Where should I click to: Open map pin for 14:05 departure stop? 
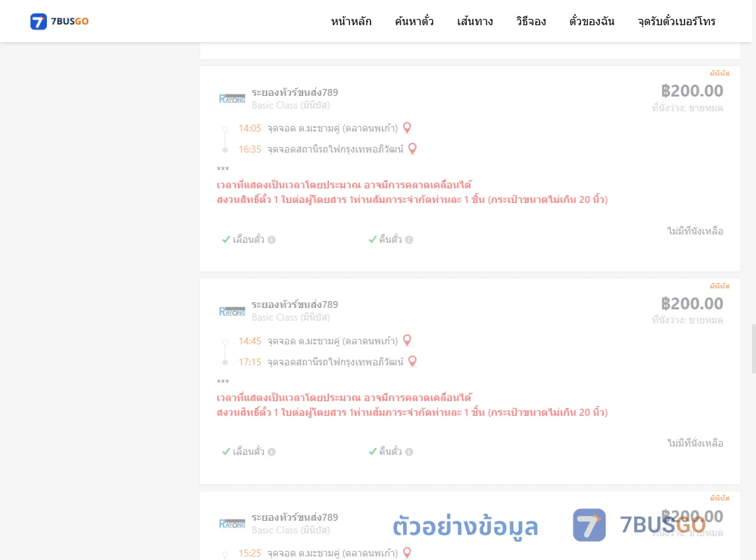407,128
